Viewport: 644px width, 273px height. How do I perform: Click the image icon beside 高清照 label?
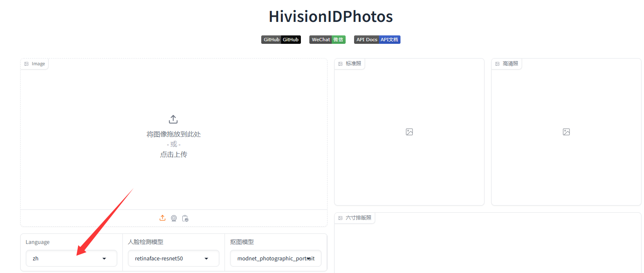click(498, 64)
